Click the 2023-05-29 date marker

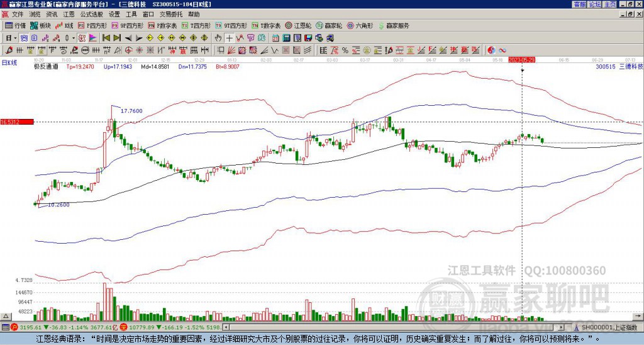(521, 60)
